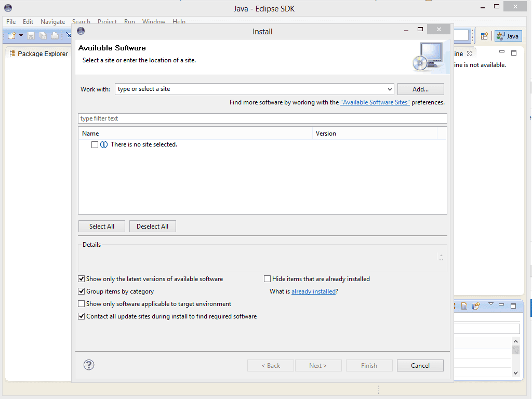This screenshot has width=532, height=399.
Task: Click the quick access field in main toolbar
Action: (461, 35)
